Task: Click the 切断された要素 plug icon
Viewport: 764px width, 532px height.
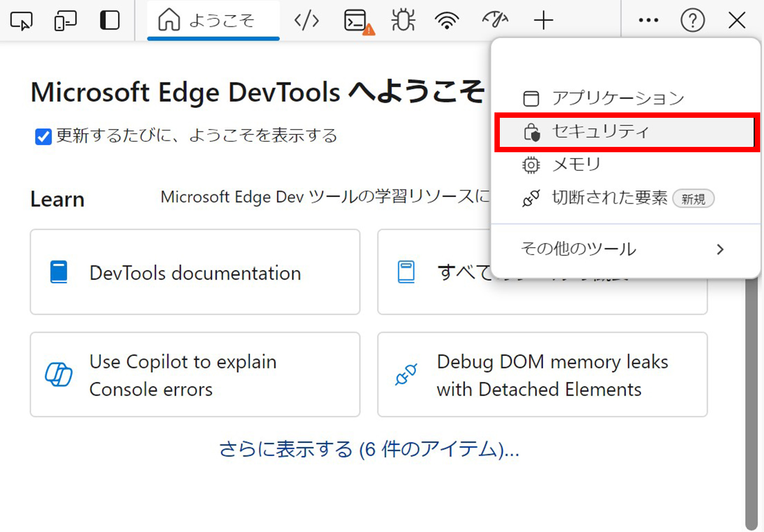Action: (531, 198)
